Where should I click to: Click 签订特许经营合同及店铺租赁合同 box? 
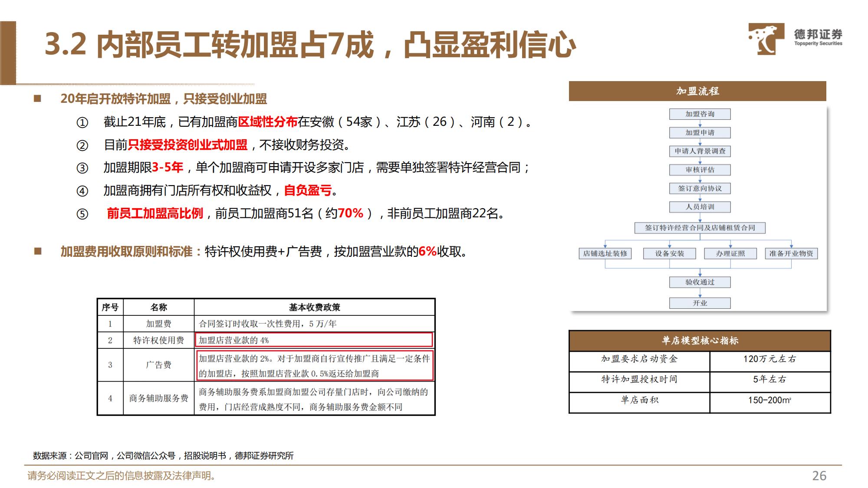pyautogui.click(x=700, y=228)
